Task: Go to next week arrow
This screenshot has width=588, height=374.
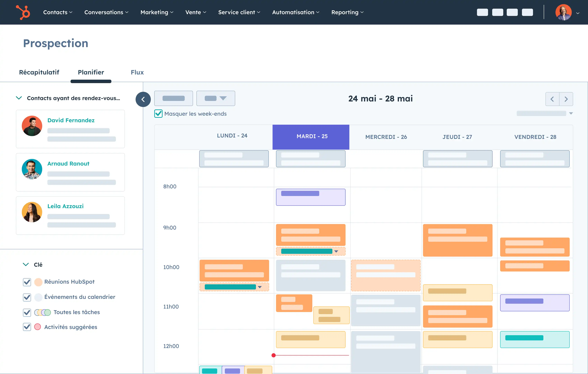Action: 566,99
